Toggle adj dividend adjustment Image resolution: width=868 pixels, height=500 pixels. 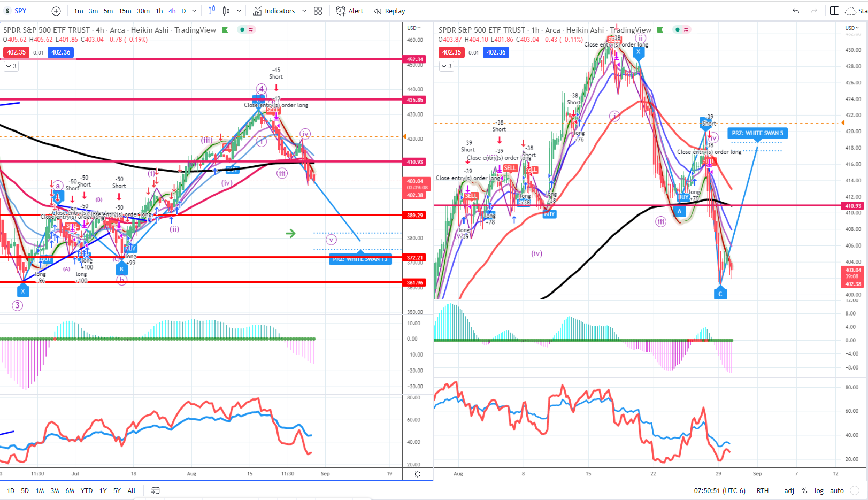789,490
